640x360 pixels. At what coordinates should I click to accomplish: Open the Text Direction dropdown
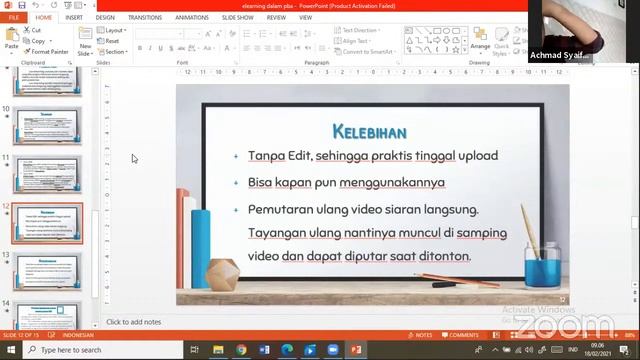tap(357, 30)
